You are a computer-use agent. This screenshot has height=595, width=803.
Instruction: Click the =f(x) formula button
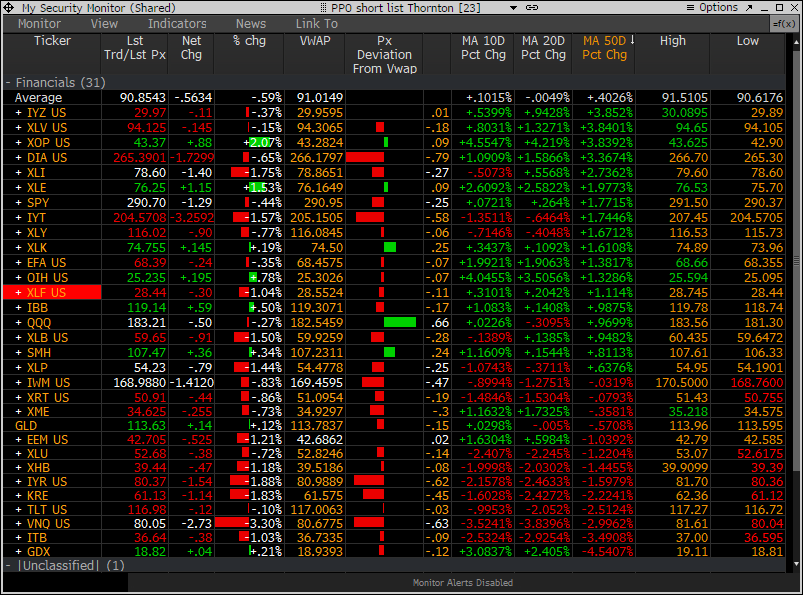[x=784, y=24]
